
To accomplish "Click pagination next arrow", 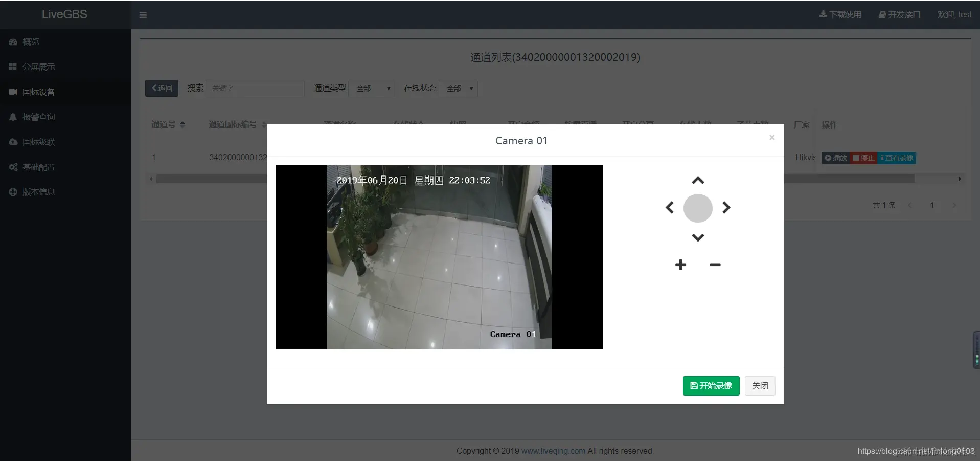I will (954, 205).
